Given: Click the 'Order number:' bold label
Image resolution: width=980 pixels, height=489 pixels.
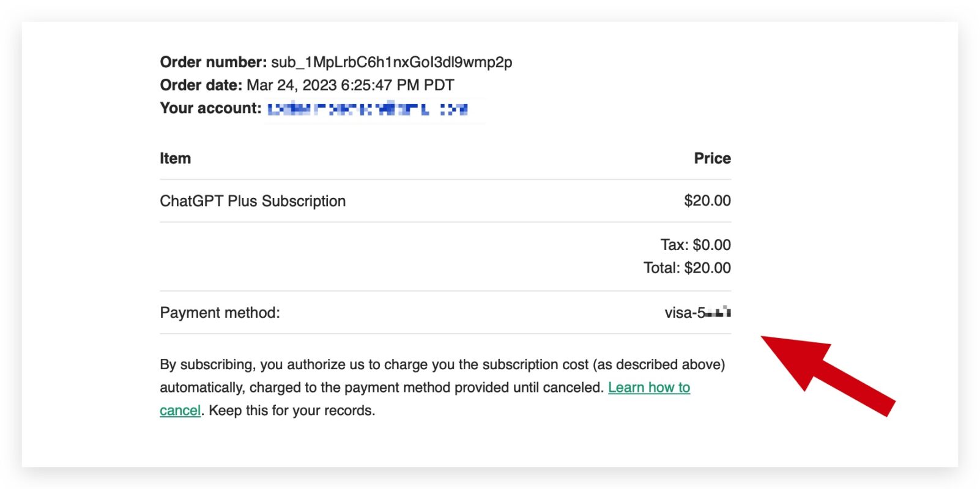Looking at the screenshot, I should coord(213,62).
